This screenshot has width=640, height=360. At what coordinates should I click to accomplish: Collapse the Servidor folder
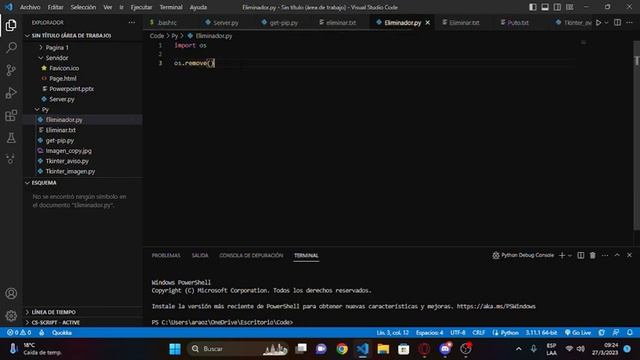point(57,58)
